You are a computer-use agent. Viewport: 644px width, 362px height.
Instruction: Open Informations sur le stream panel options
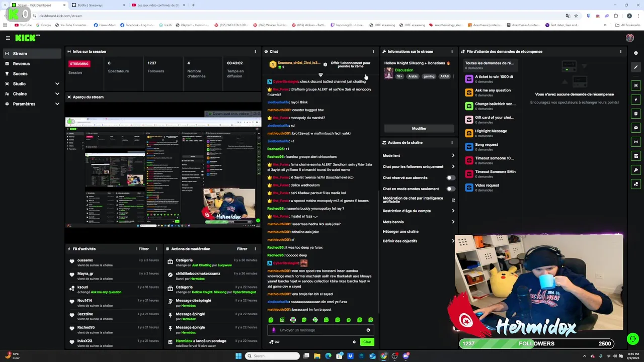[452, 51]
